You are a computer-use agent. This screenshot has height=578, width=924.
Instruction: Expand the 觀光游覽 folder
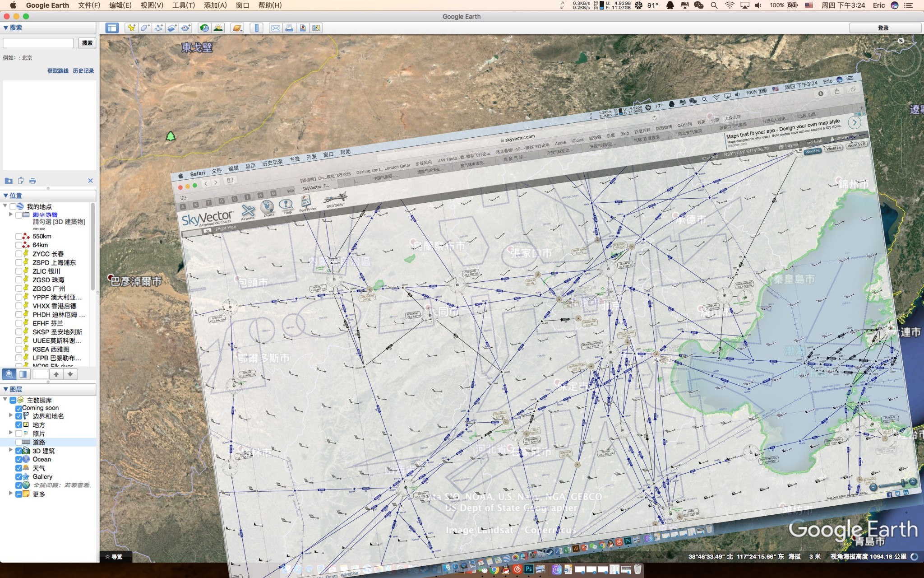pos(11,214)
